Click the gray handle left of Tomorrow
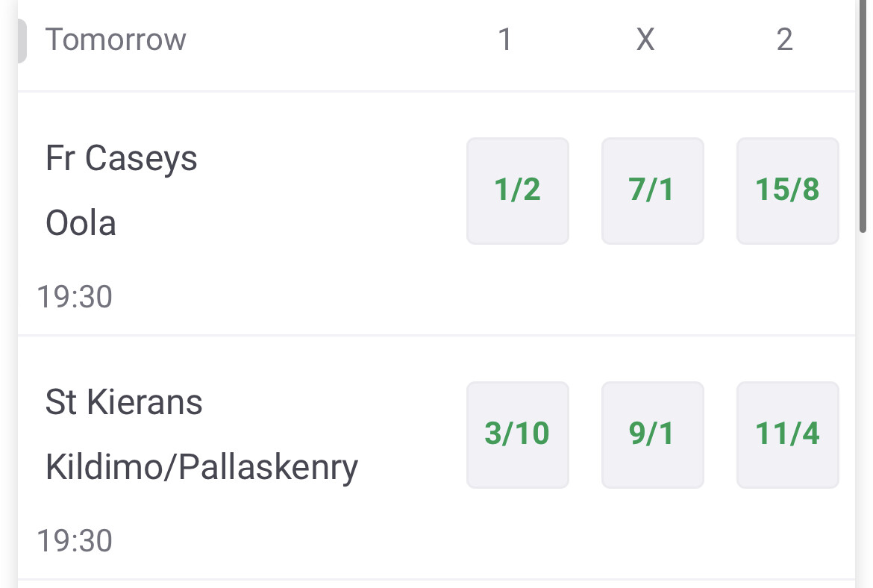The height and width of the screenshot is (588, 873). pyautogui.click(x=22, y=41)
